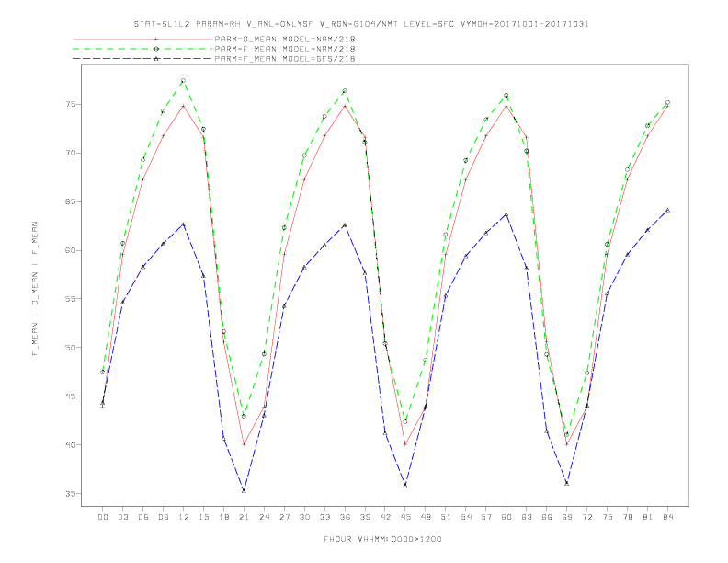The image size is (728, 563).
Task: Click y-axis tick label 55
Action: click(71, 299)
